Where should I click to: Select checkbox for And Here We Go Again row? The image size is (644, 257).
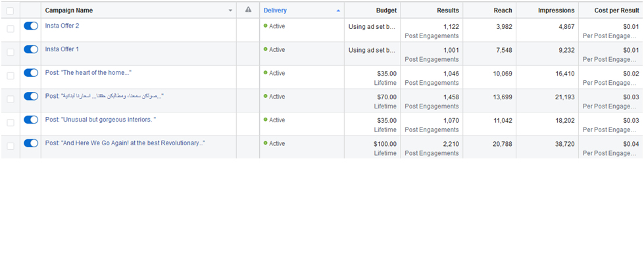(x=11, y=146)
